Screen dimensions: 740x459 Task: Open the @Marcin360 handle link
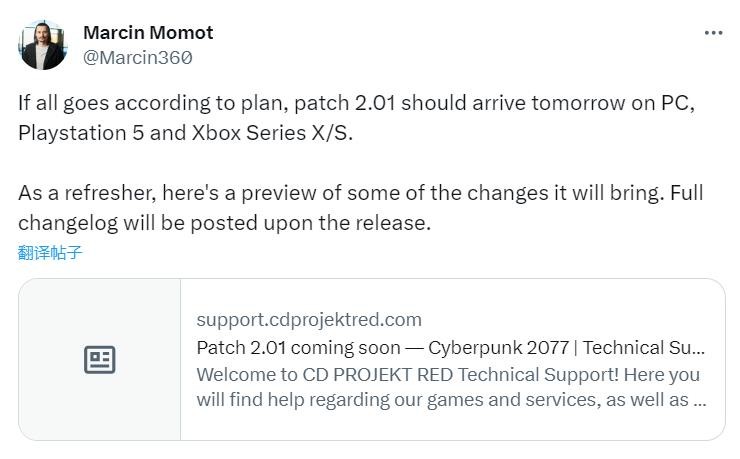tap(137, 58)
